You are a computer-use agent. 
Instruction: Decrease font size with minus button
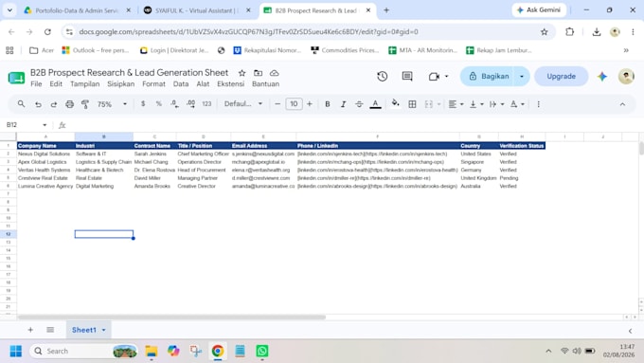(x=277, y=104)
